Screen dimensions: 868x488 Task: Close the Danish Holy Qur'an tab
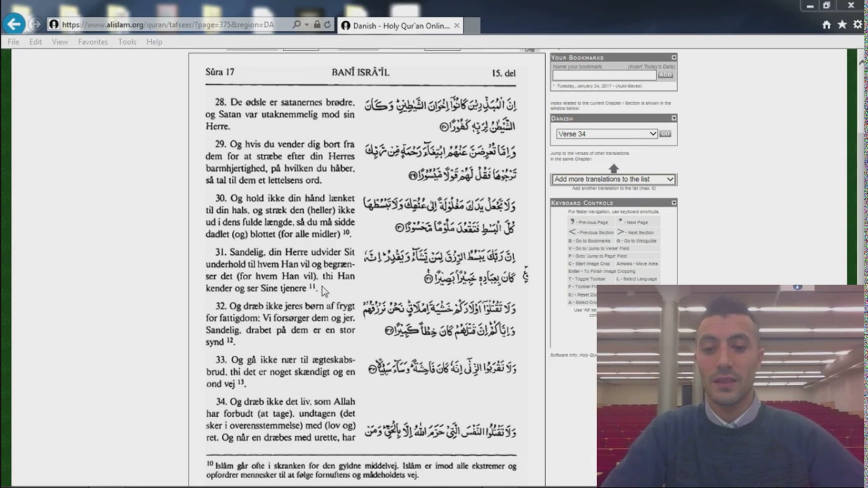click(456, 26)
